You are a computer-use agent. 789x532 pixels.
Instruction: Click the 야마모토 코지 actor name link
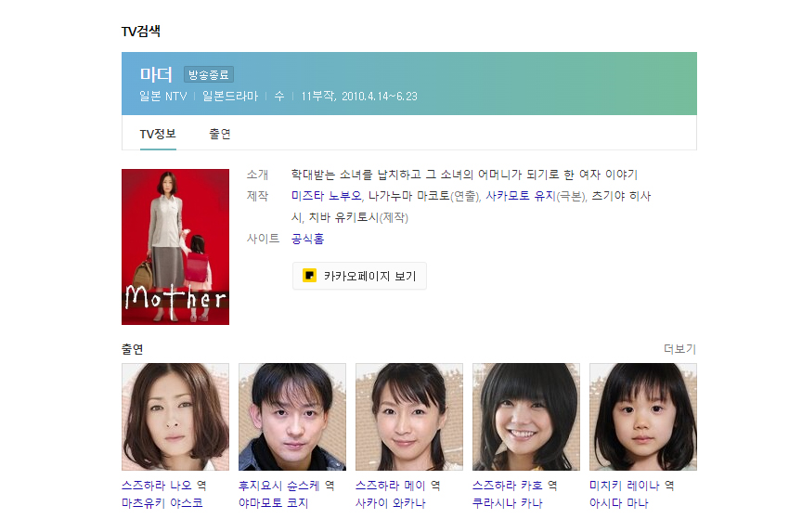(273, 503)
